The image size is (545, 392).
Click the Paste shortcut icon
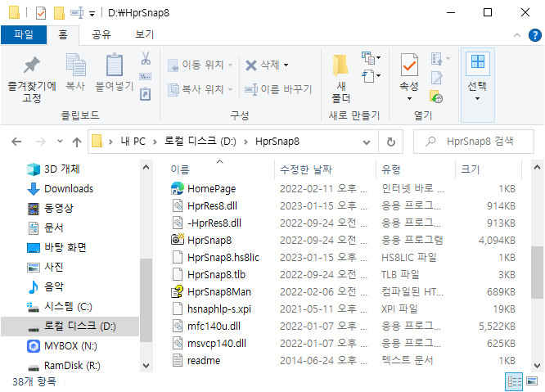click(x=146, y=94)
